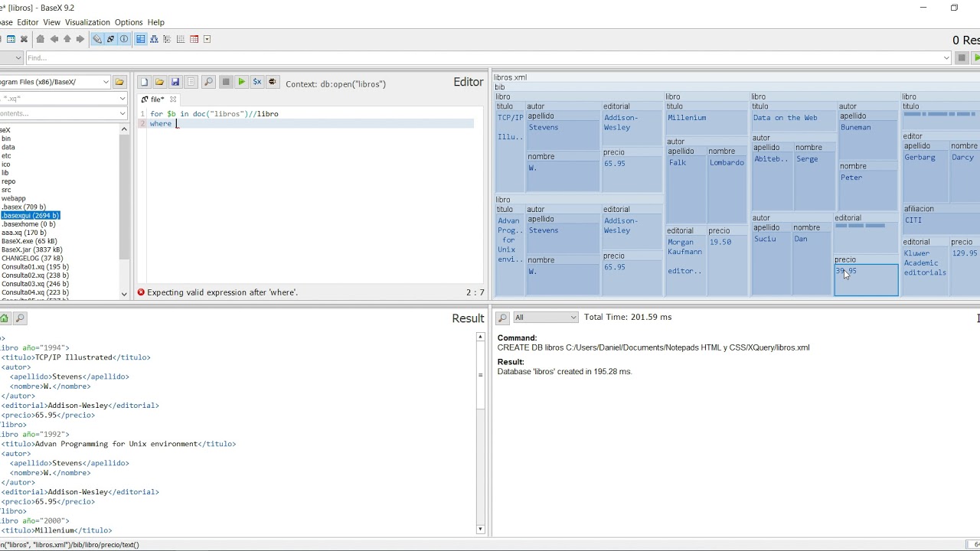
Task: Open the editor search magnifier
Action: [x=208, y=82]
